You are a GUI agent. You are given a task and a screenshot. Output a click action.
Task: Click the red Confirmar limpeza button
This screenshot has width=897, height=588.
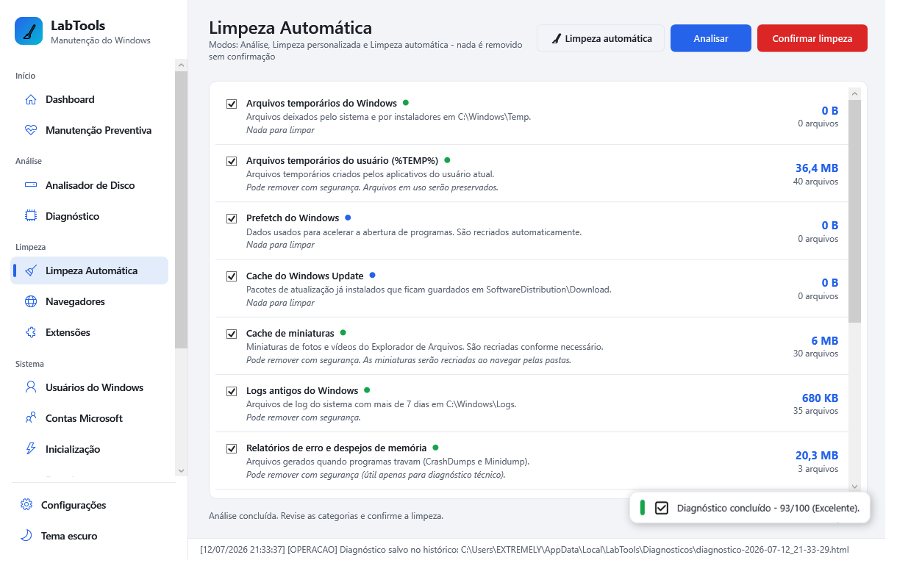point(812,38)
